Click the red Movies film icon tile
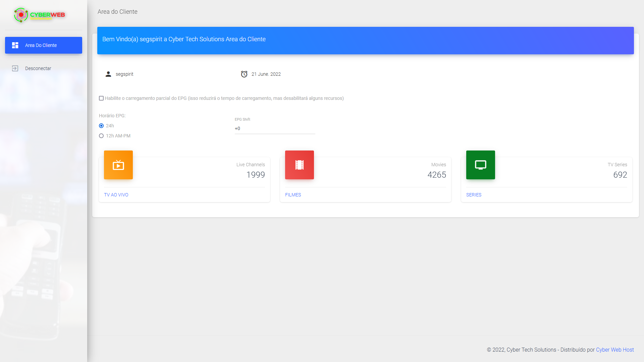The height and width of the screenshot is (362, 644). coord(300,165)
